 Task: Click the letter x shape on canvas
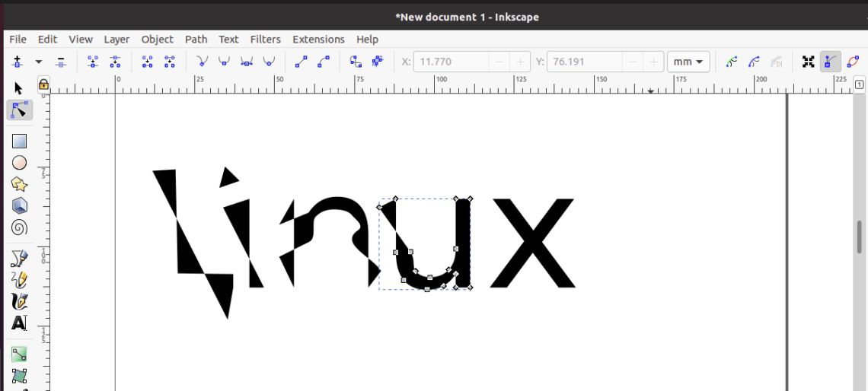tap(532, 243)
